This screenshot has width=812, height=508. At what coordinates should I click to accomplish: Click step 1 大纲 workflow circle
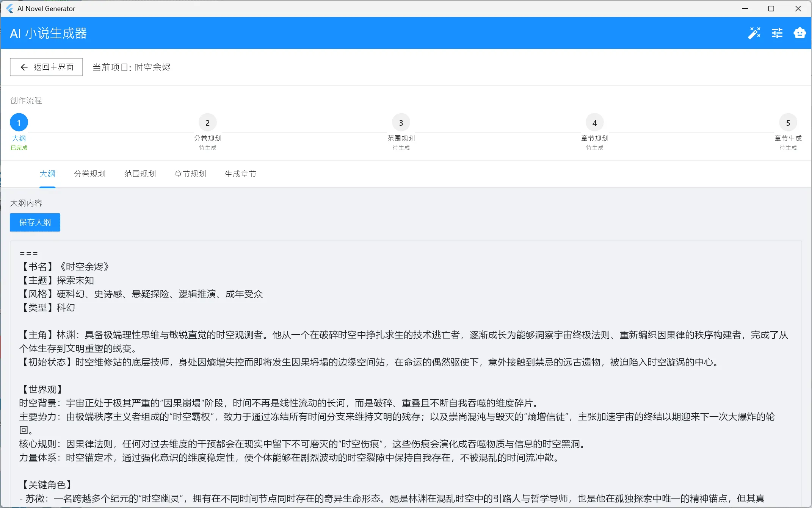coord(19,122)
